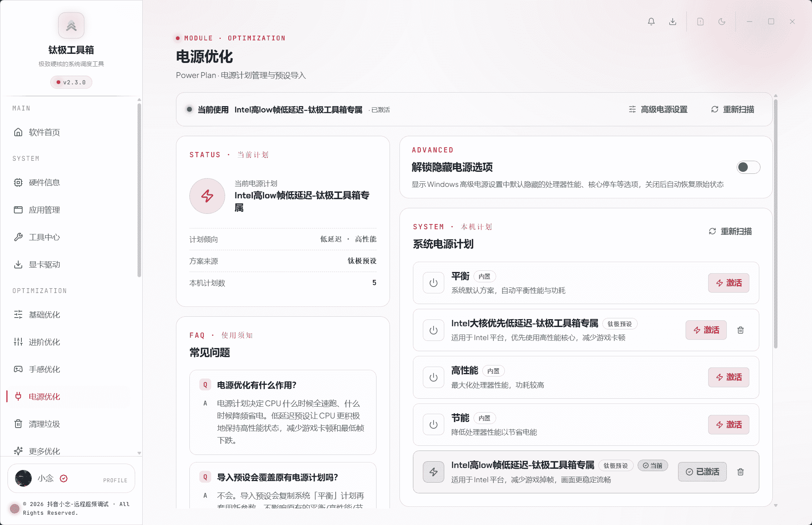
Task: Delete the Intel高low帧低延迟 plan with trash icon
Action: coord(740,472)
